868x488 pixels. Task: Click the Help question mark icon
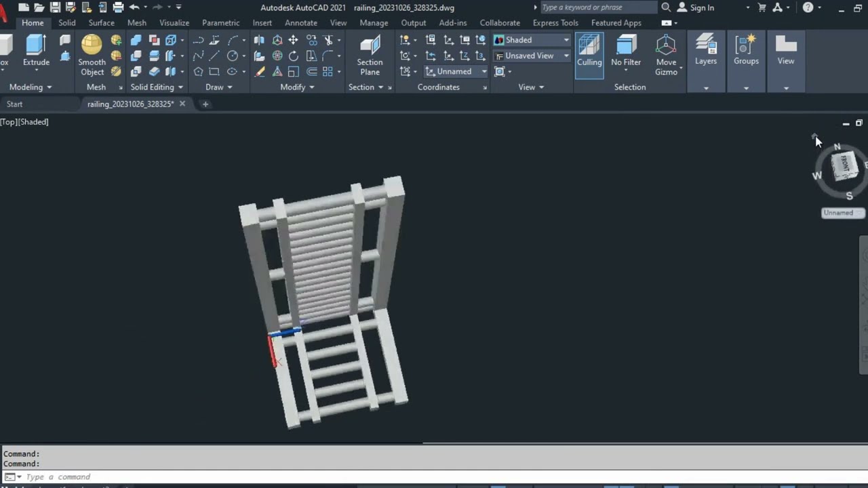point(808,7)
